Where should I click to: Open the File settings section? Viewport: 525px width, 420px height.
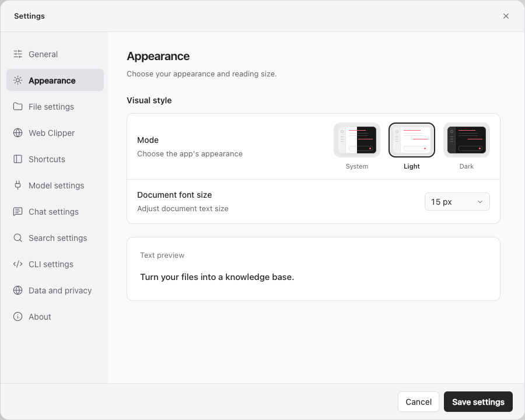55,107
